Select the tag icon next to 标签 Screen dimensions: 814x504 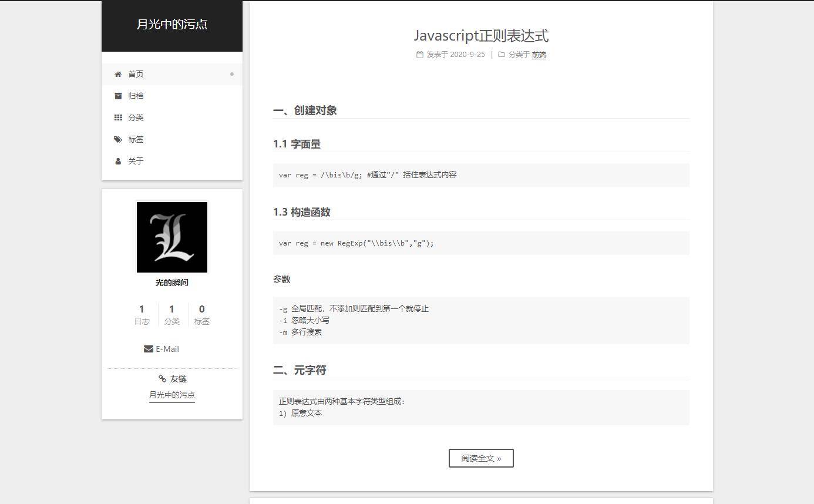119,139
